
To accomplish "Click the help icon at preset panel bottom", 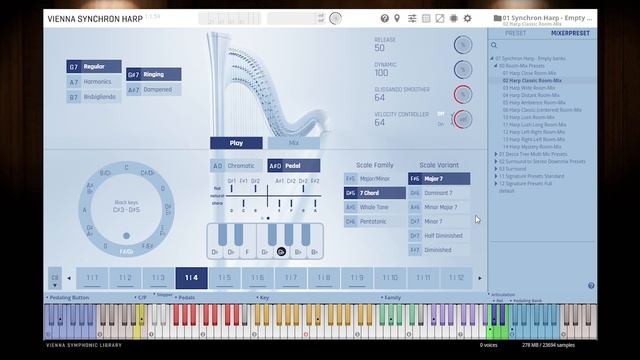I will coord(591,285).
